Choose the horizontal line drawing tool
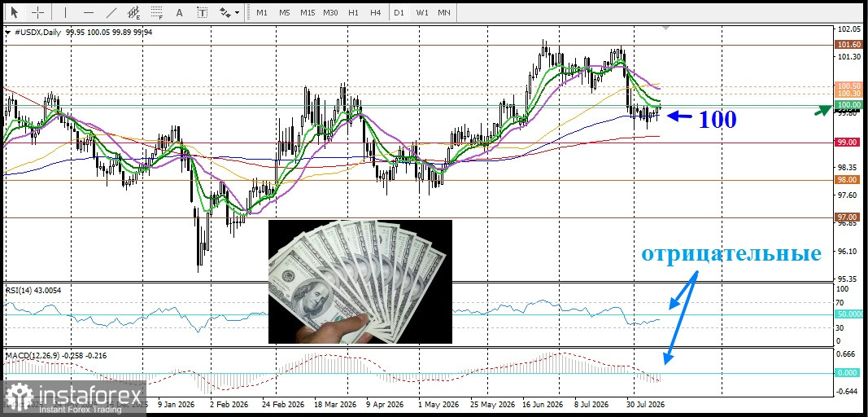The width and height of the screenshot is (868, 417). click(x=88, y=12)
